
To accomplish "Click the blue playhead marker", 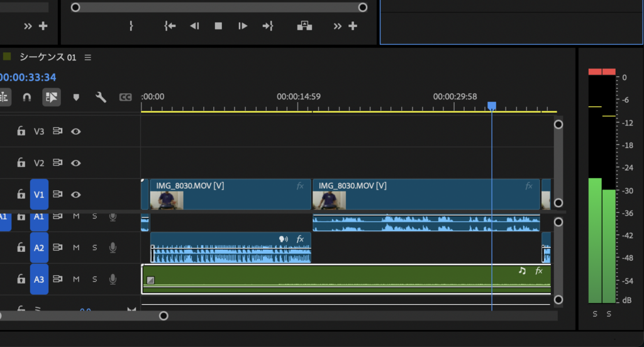I will (492, 106).
